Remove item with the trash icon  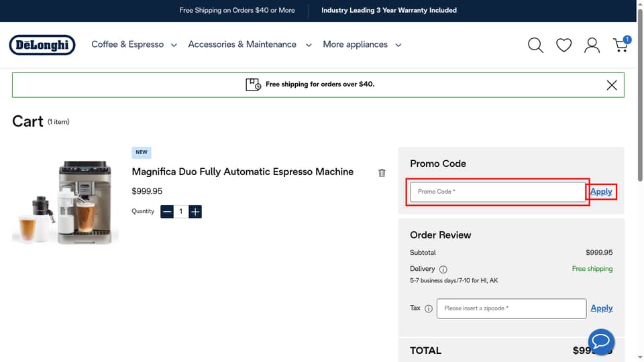[x=382, y=173]
